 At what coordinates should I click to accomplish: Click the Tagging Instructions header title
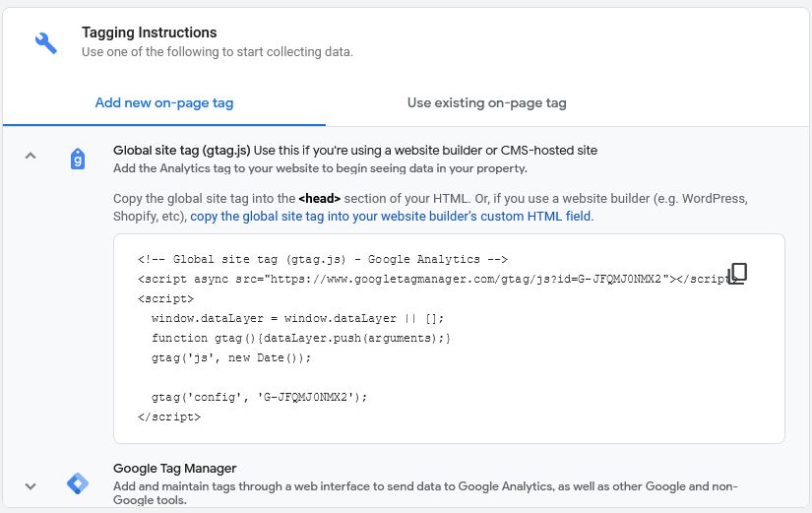coord(149,32)
